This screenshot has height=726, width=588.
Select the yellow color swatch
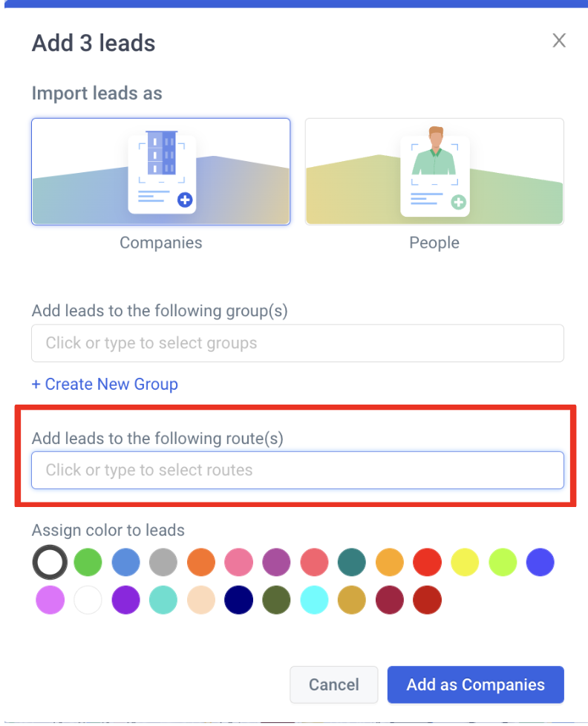click(465, 562)
